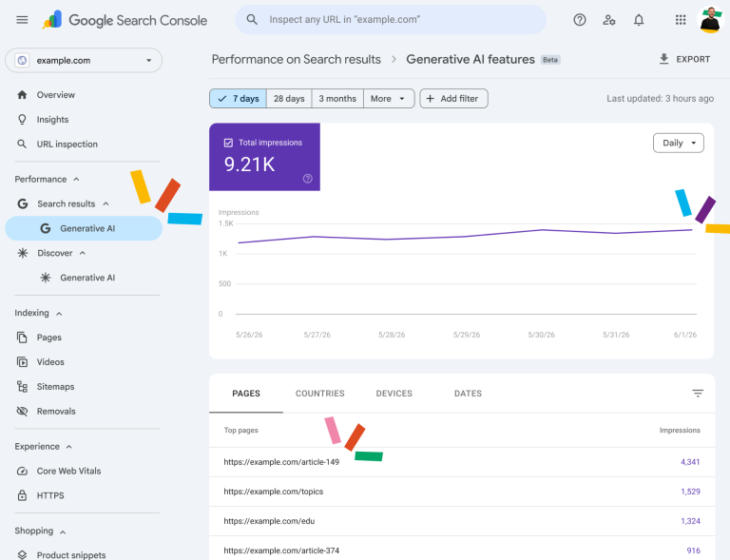Select the 3 months range
This screenshot has width=730, height=560.
(x=337, y=98)
